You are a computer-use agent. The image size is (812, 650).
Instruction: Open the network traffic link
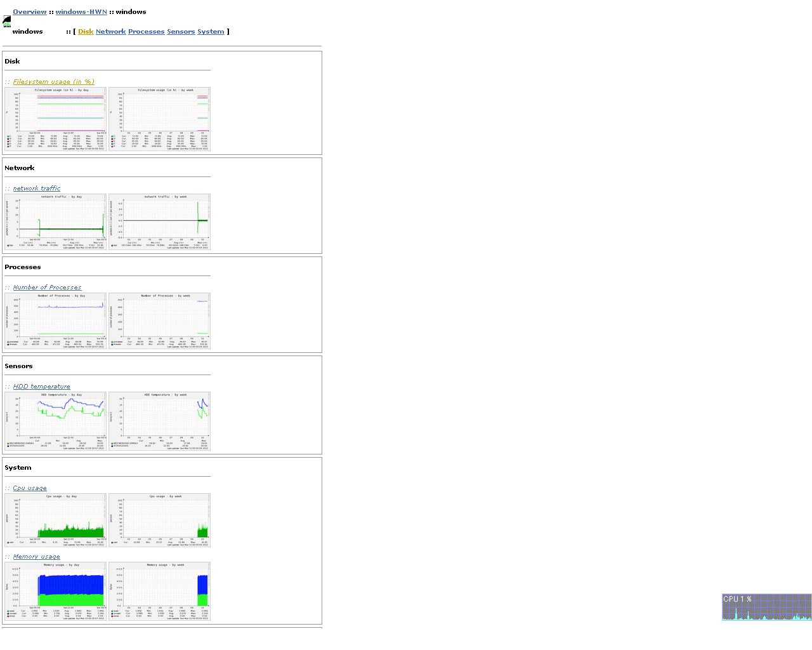[x=37, y=189]
